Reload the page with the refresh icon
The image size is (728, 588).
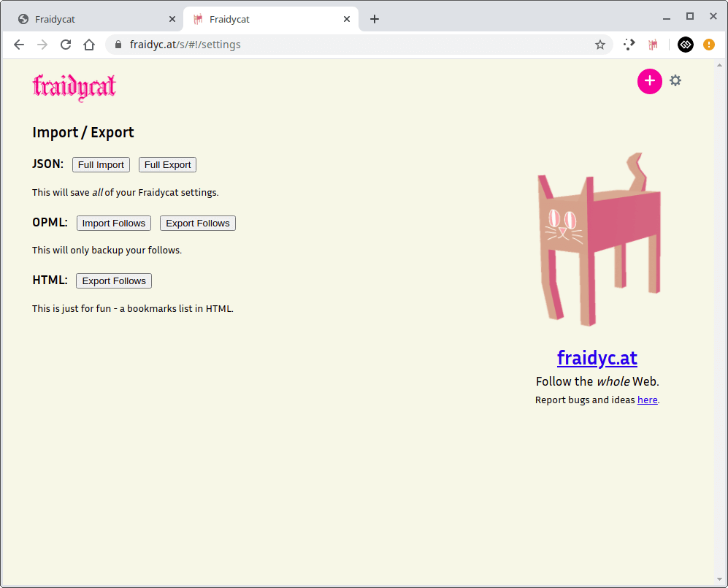click(x=66, y=45)
